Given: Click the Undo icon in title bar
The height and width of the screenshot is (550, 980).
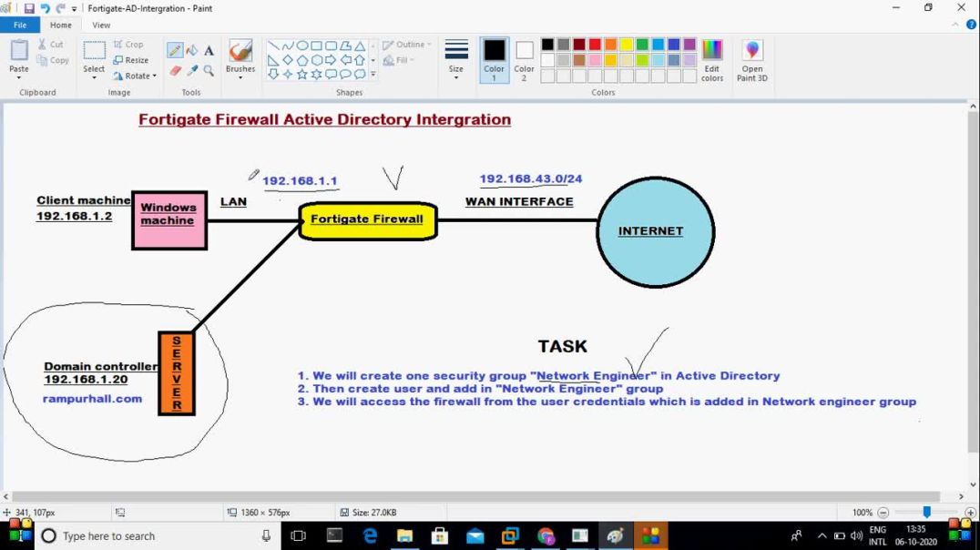Looking at the screenshot, I should [45, 8].
